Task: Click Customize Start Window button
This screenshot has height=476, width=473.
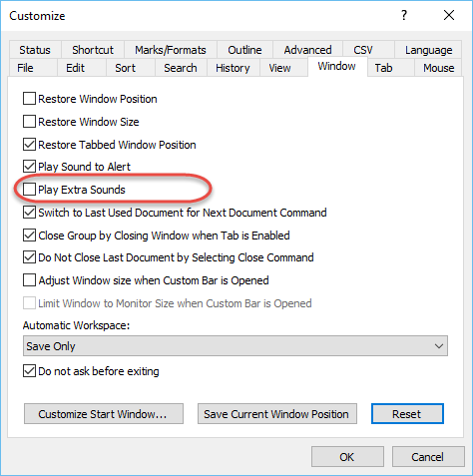Action: (x=104, y=414)
